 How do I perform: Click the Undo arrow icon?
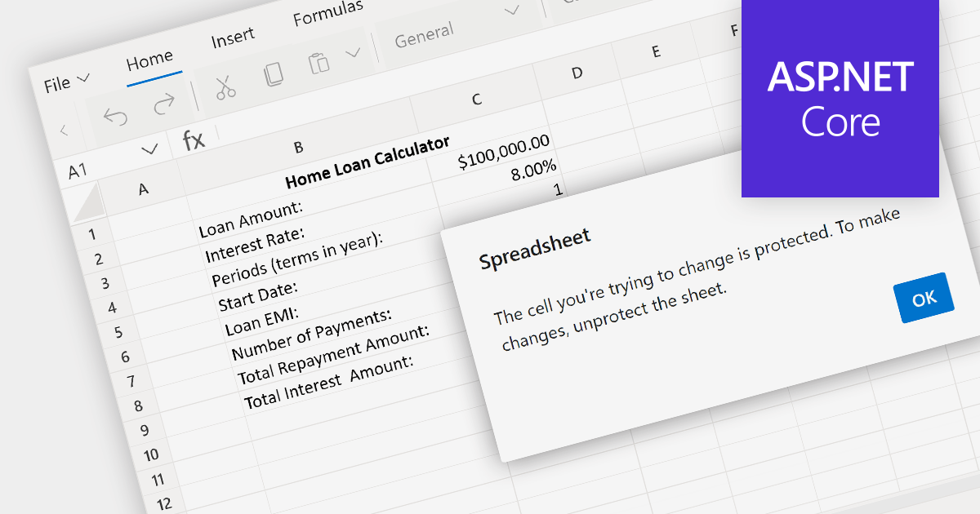(x=116, y=117)
